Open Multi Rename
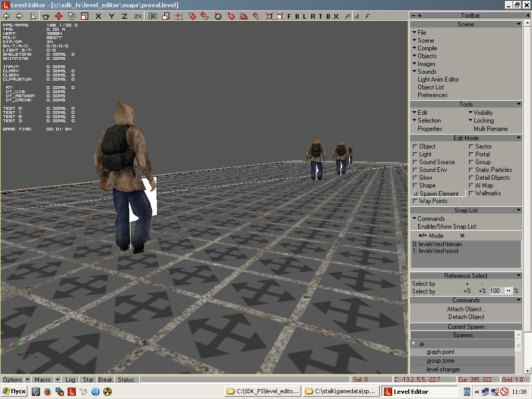Image resolution: width=532 pixels, height=399 pixels. 490,129
